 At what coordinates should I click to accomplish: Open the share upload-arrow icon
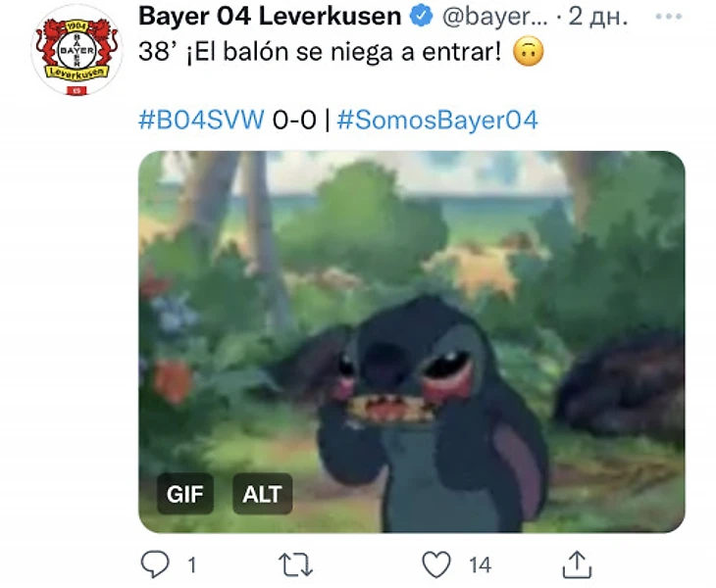pyautogui.click(x=577, y=564)
